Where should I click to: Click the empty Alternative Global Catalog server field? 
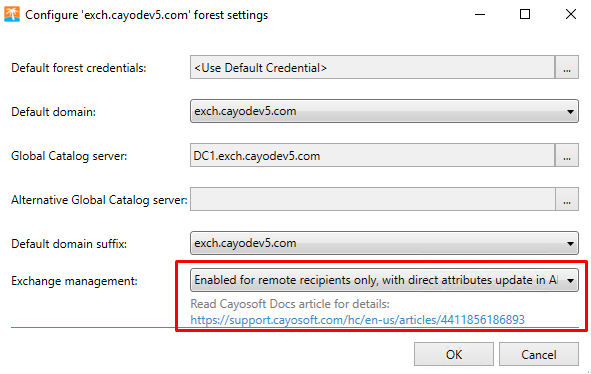[372, 199]
